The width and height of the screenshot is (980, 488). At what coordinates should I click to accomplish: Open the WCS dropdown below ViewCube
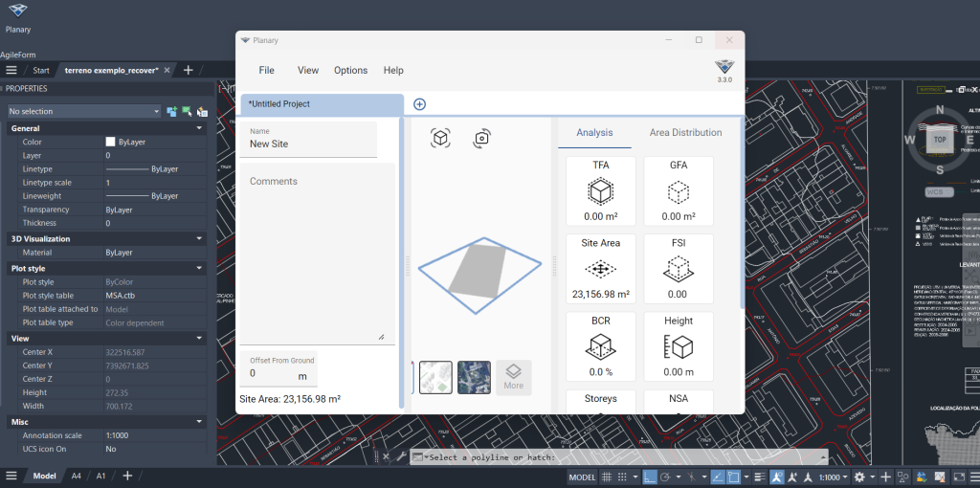940,191
